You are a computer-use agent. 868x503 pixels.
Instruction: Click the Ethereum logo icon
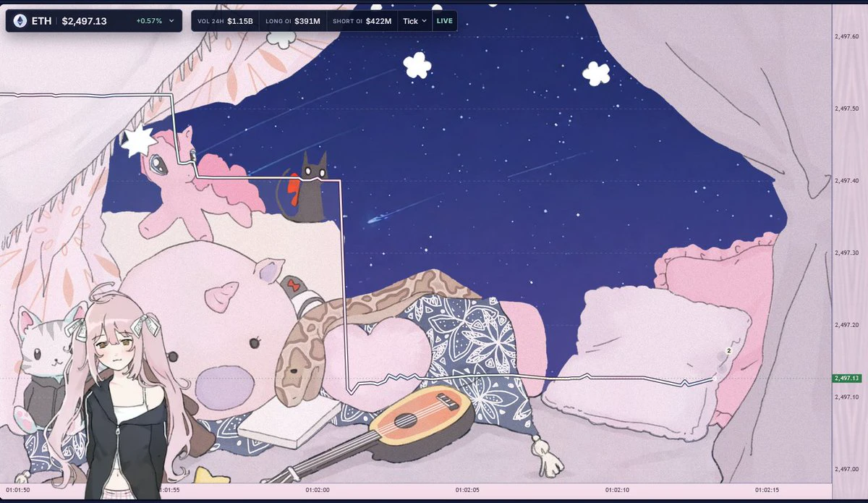click(x=20, y=21)
